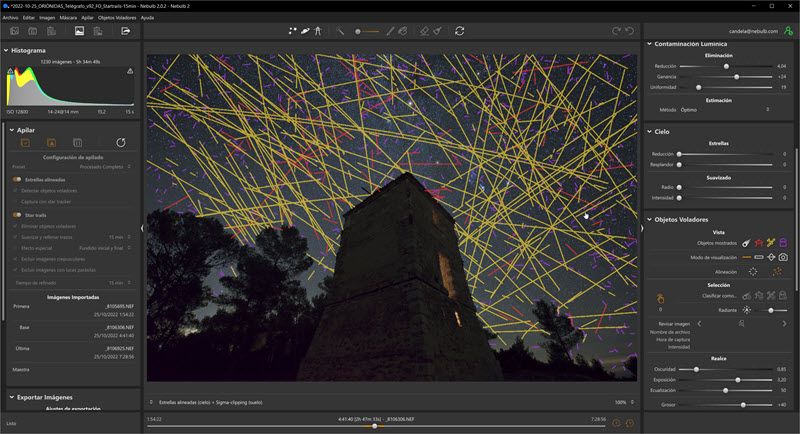Click the redo arrow icon

(616, 31)
